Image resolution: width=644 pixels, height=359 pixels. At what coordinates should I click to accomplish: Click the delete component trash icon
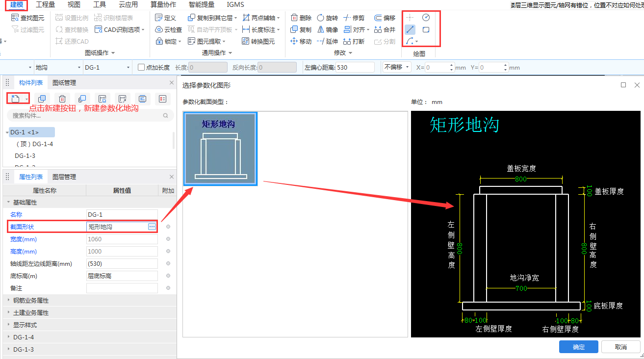pyautogui.click(x=62, y=99)
